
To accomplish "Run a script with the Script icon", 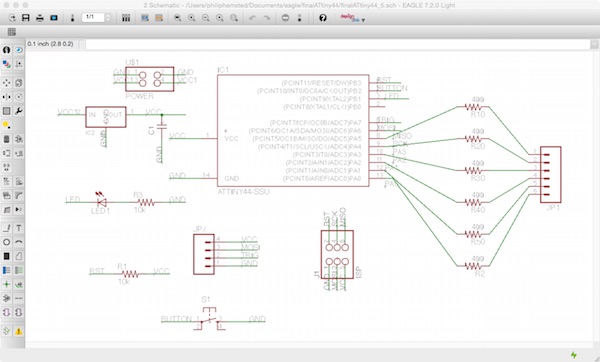I will [145, 18].
